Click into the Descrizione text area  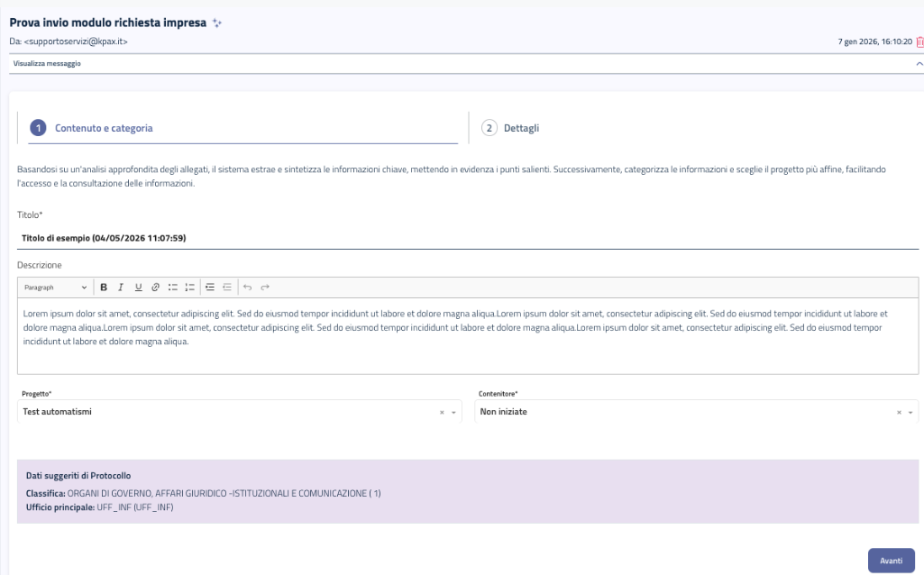tap(468, 336)
